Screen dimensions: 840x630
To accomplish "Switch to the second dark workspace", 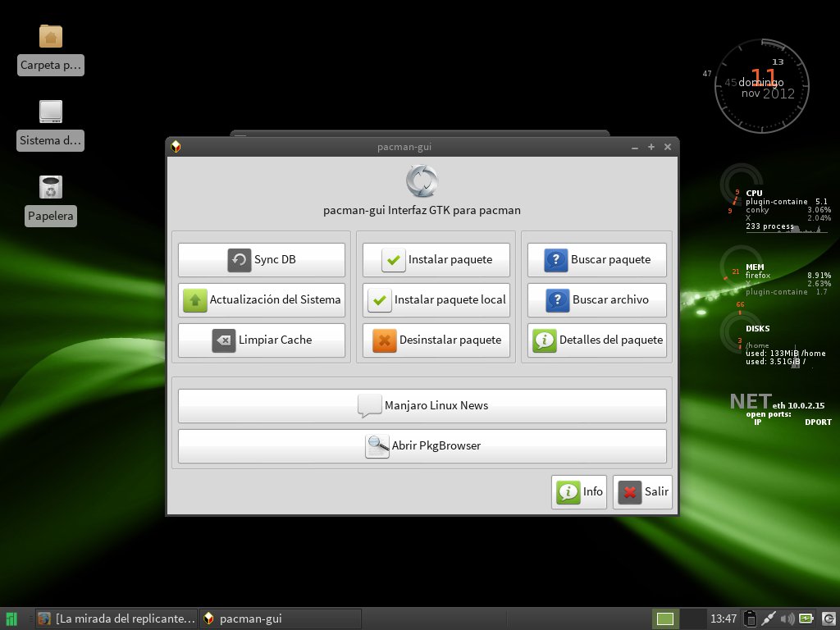I will tap(692, 619).
